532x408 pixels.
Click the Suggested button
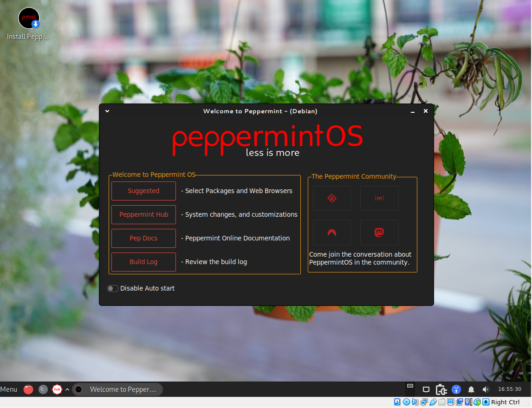click(143, 191)
